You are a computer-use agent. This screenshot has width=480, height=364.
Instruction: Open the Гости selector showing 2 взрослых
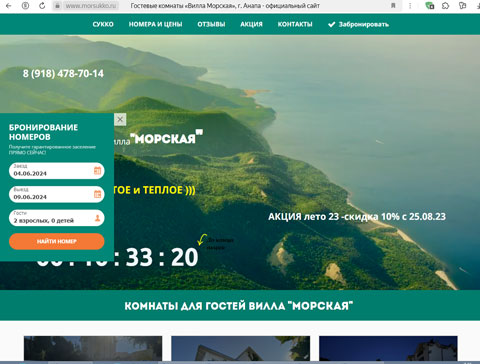click(x=57, y=218)
